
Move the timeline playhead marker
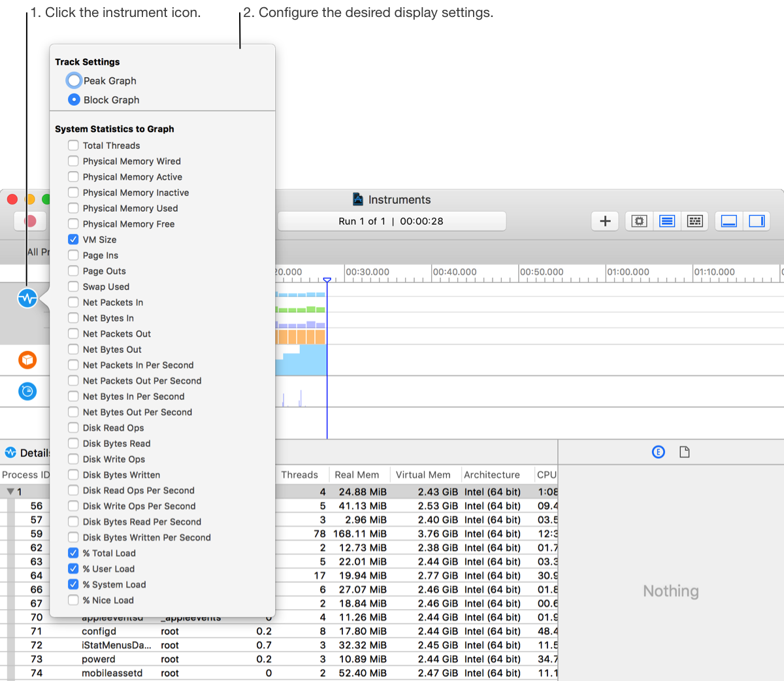click(327, 280)
